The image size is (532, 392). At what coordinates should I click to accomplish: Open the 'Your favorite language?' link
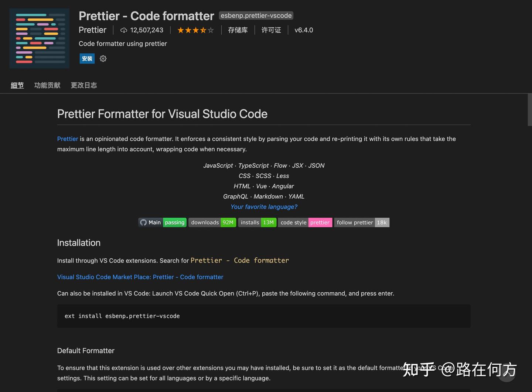(x=263, y=207)
